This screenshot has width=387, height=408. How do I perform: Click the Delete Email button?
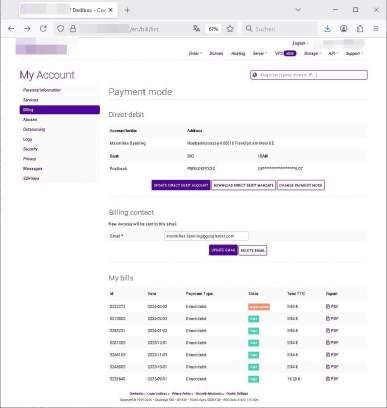coord(253,250)
